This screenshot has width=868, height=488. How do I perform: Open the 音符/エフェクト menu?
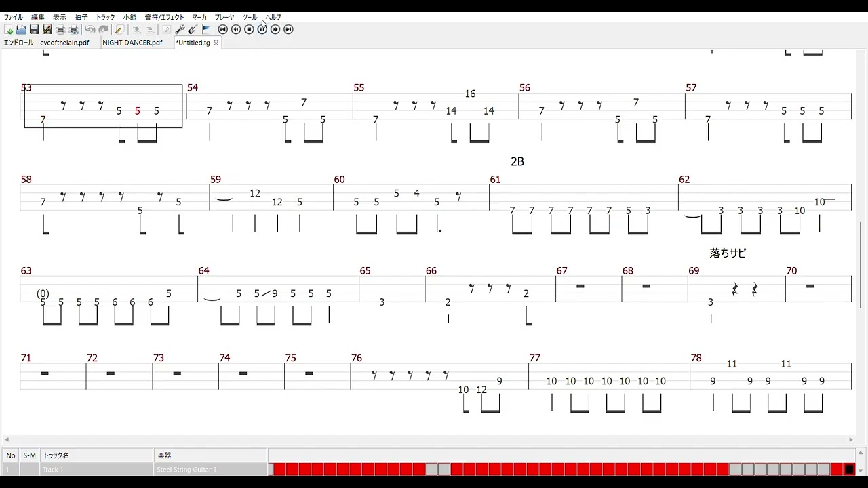(x=164, y=17)
